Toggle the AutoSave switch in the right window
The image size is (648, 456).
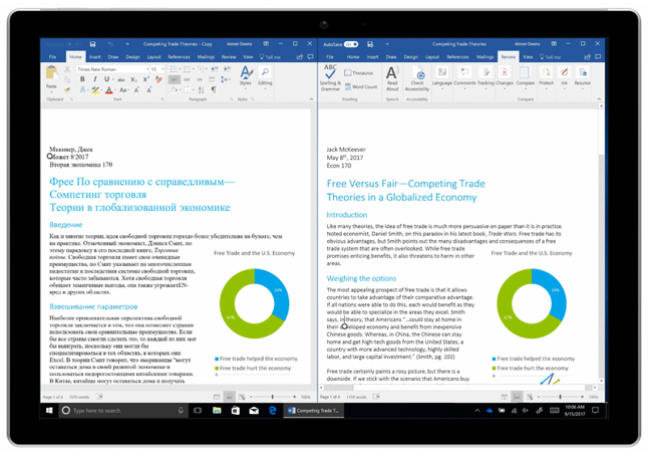[351, 44]
